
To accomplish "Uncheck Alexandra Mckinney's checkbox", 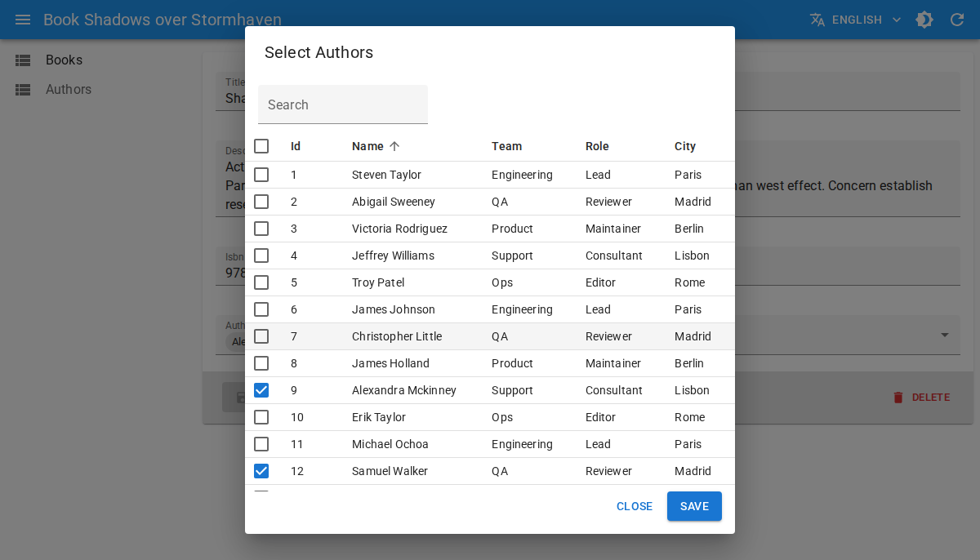I will [261, 390].
